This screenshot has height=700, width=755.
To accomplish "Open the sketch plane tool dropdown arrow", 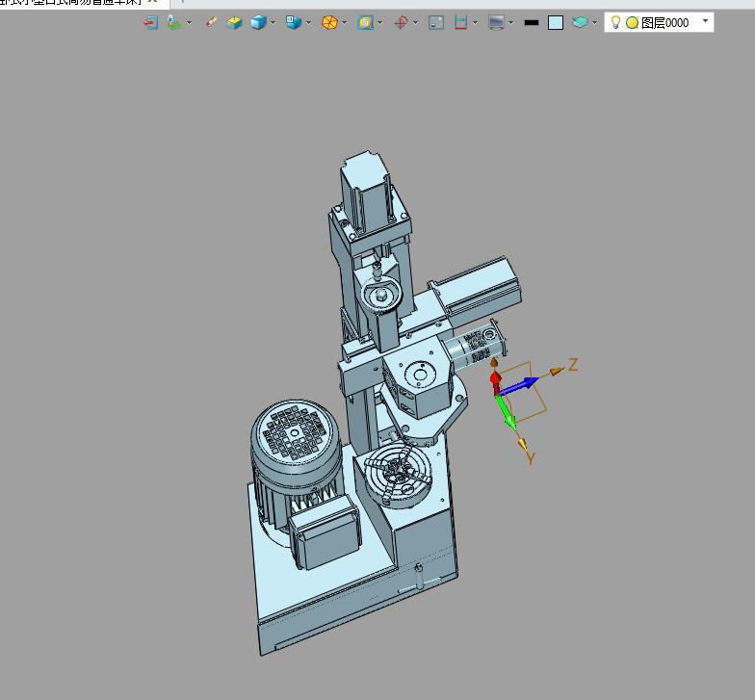I will pyautogui.click(x=189, y=23).
